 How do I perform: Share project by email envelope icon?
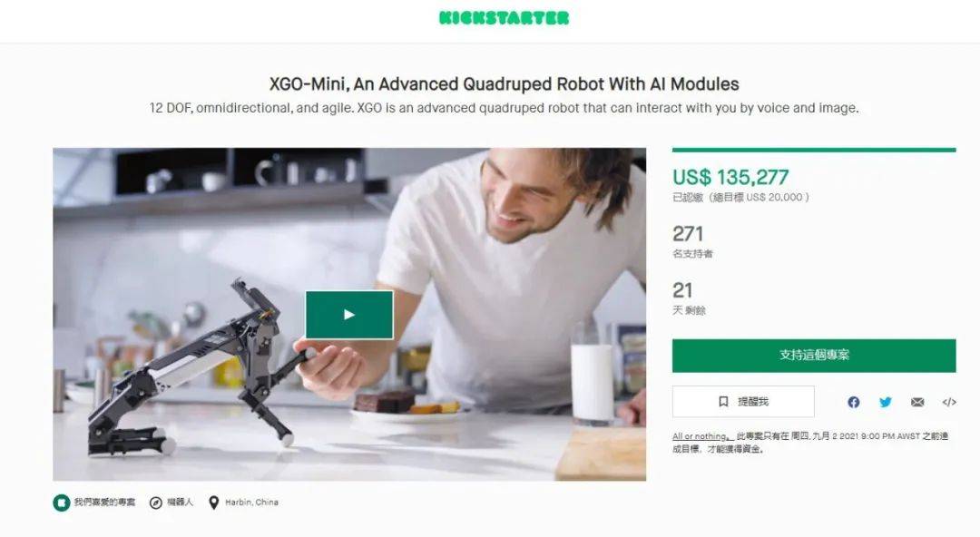coord(916,402)
